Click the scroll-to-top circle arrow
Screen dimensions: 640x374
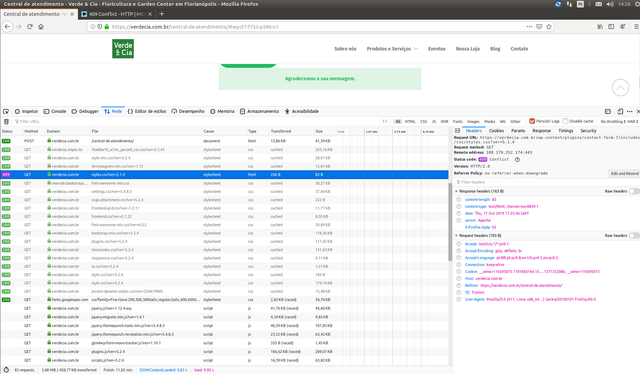(x=620, y=87)
